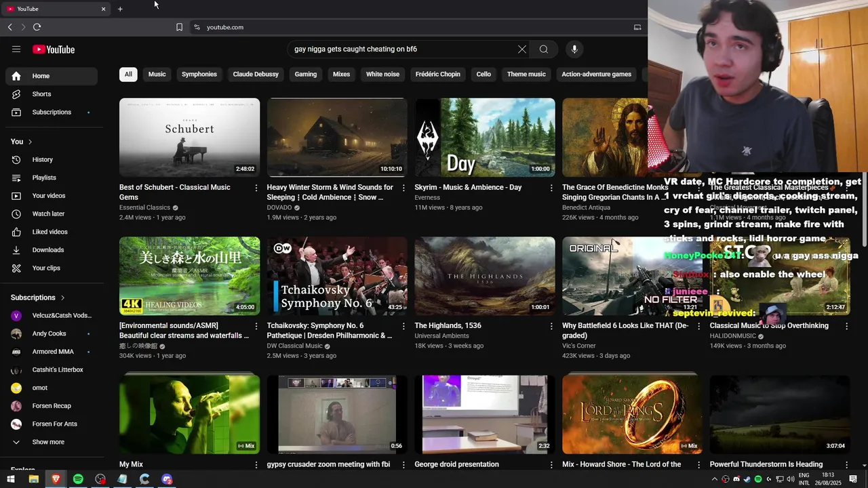Open Your clips in the sidebar
The height and width of the screenshot is (488, 868).
52,268
